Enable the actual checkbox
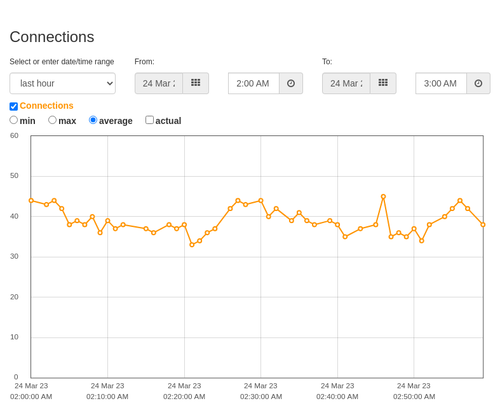Viewport: 500px width, 403px height. [x=150, y=120]
